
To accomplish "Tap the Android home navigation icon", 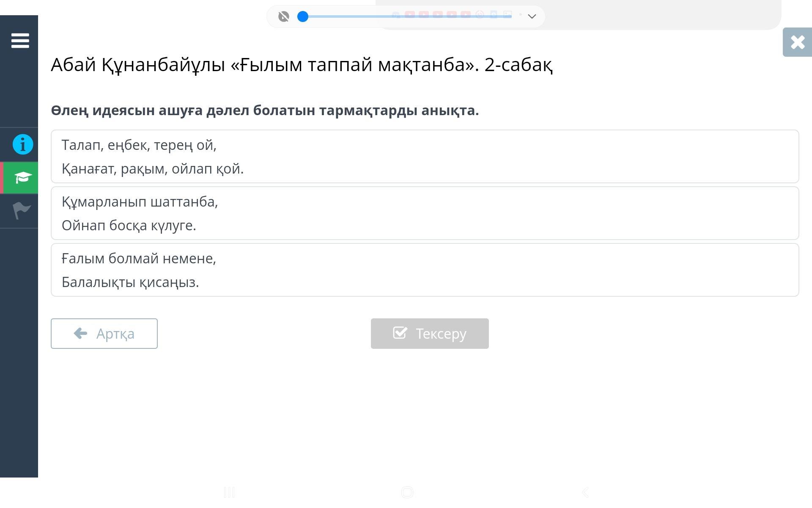I will pyautogui.click(x=407, y=492).
